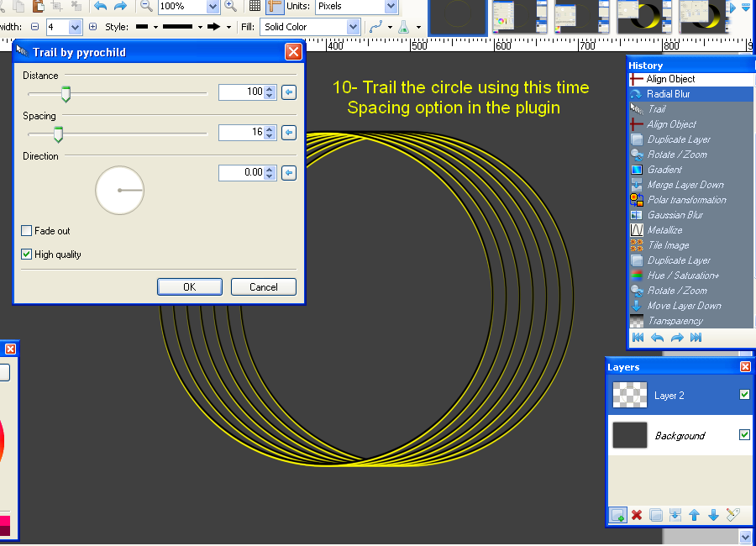Click the Add New Layer icon
This screenshot has width=756, height=546.
point(618,515)
